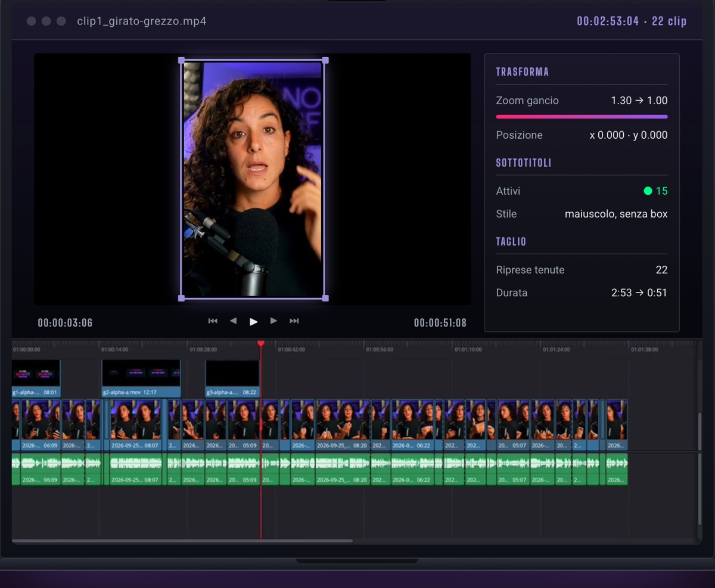715x588 pixels.
Task: Click the timeline horizontal scrollbar
Action: coord(182,541)
